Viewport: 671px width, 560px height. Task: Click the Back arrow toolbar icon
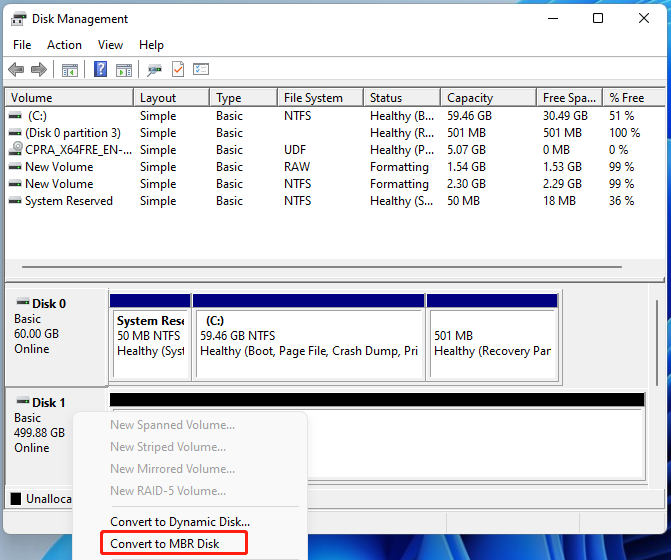point(16,69)
